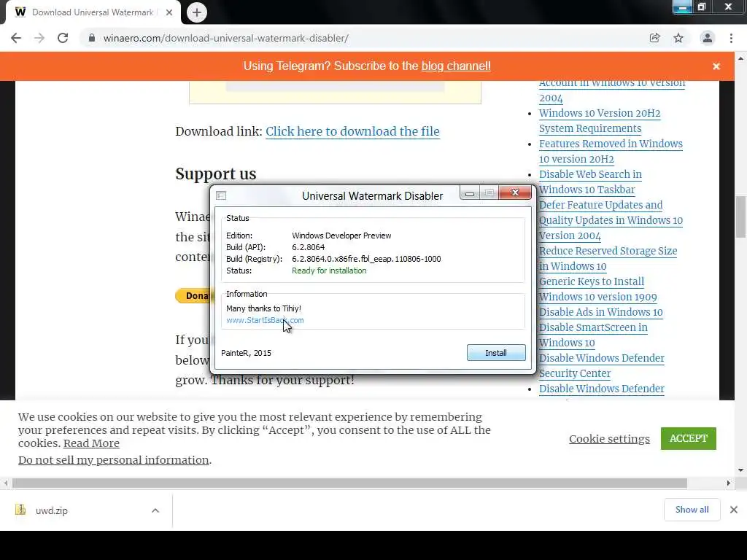The height and width of the screenshot is (560, 747).
Task: Accept cookies with green ACCEPT button
Action: 689,438
